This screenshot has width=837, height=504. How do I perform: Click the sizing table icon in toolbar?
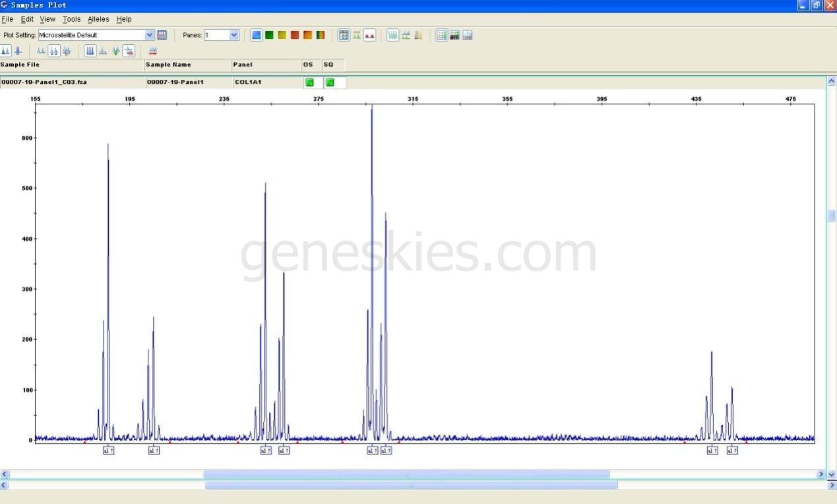344,35
